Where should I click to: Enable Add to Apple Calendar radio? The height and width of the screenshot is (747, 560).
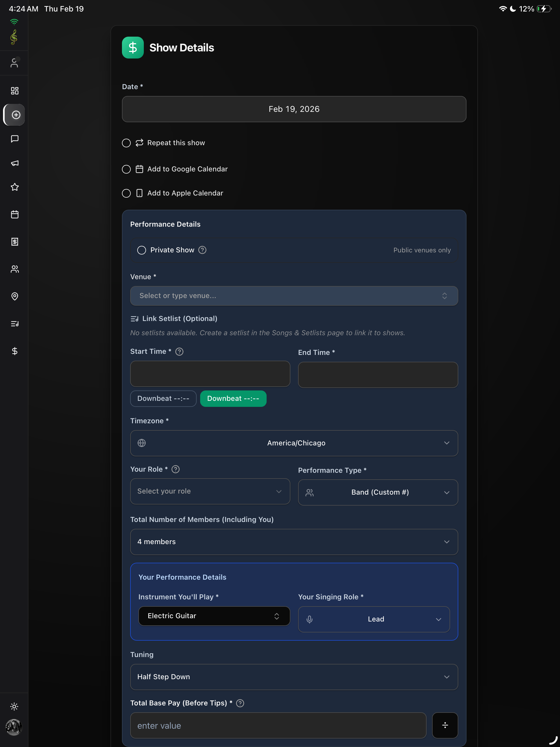126,193
